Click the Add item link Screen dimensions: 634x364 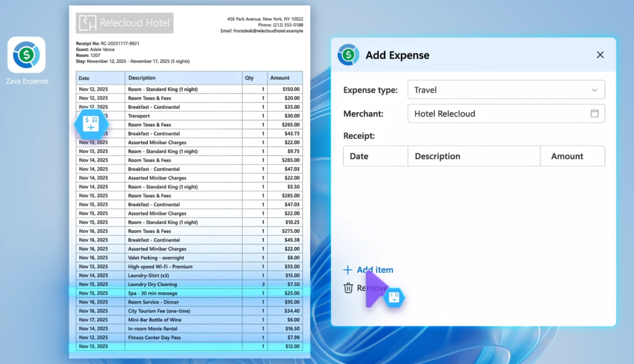pyautogui.click(x=375, y=270)
